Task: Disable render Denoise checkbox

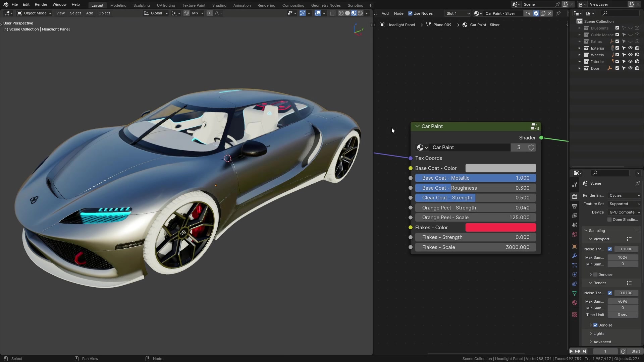Action: coord(595,325)
